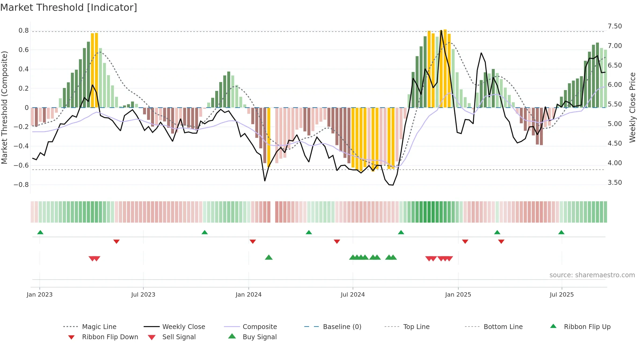Click the 3.50 price axis label
The image size is (644, 362).
coord(615,183)
